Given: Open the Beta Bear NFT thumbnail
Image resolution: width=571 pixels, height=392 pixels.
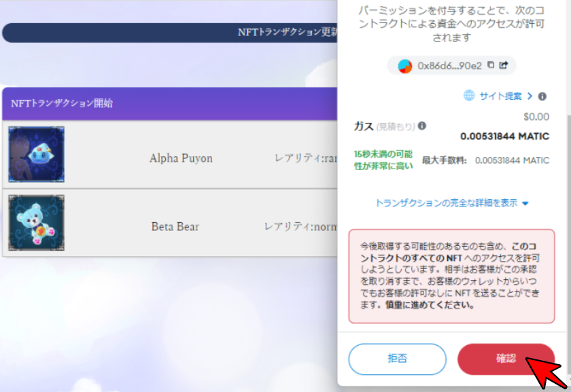Looking at the screenshot, I should [37, 223].
